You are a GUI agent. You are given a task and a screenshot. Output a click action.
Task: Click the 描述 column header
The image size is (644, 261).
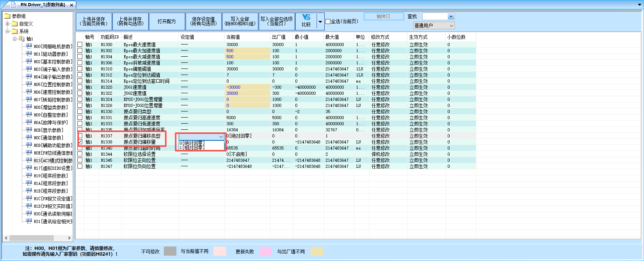pyautogui.click(x=150, y=37)
